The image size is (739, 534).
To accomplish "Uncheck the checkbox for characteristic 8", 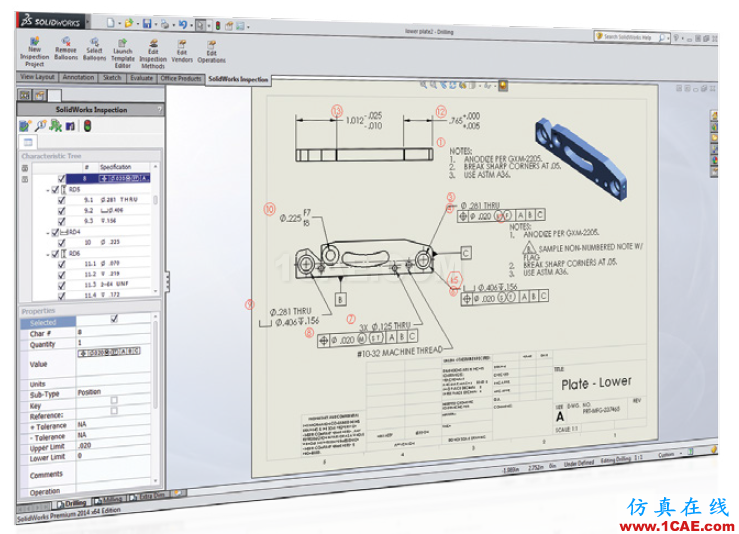I will [x=61, y=179].
